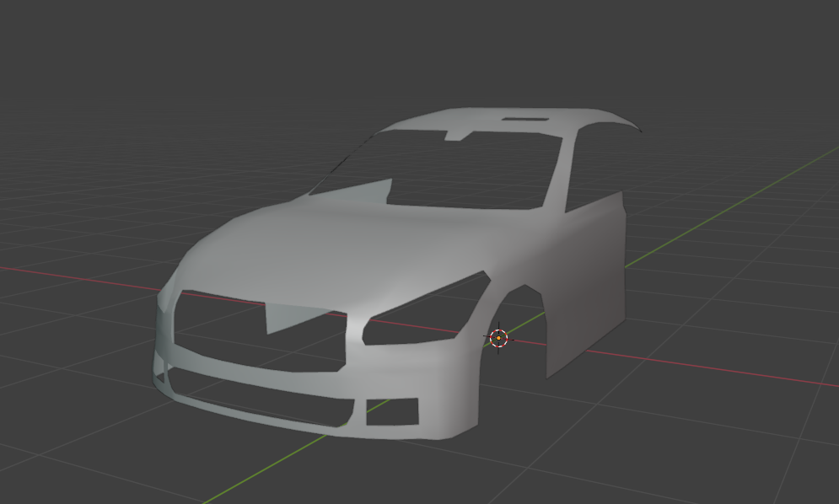
Task: Click the red-white 3D cursor marker
Action: point(498,338)
